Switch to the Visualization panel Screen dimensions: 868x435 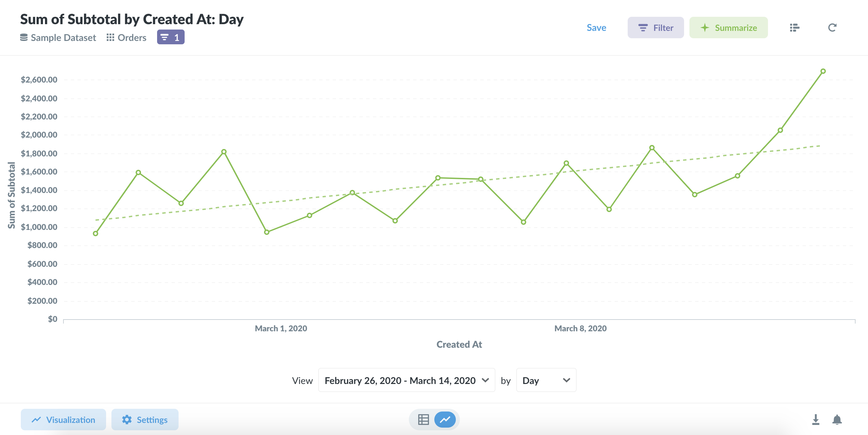coord(63,420)
